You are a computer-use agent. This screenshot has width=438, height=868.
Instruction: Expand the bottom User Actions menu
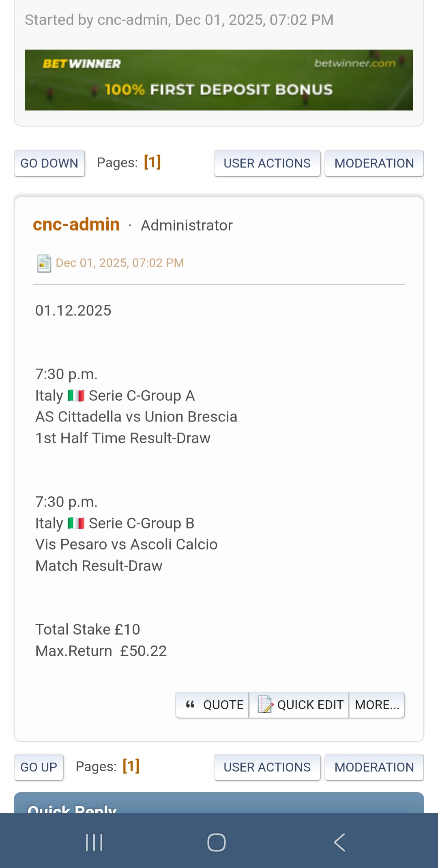[x=267, y=767]
